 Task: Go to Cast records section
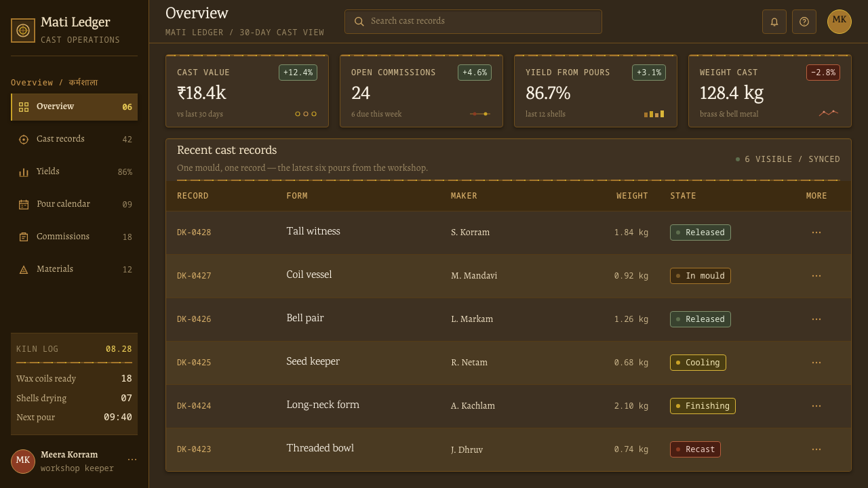(x=75, y=140)
